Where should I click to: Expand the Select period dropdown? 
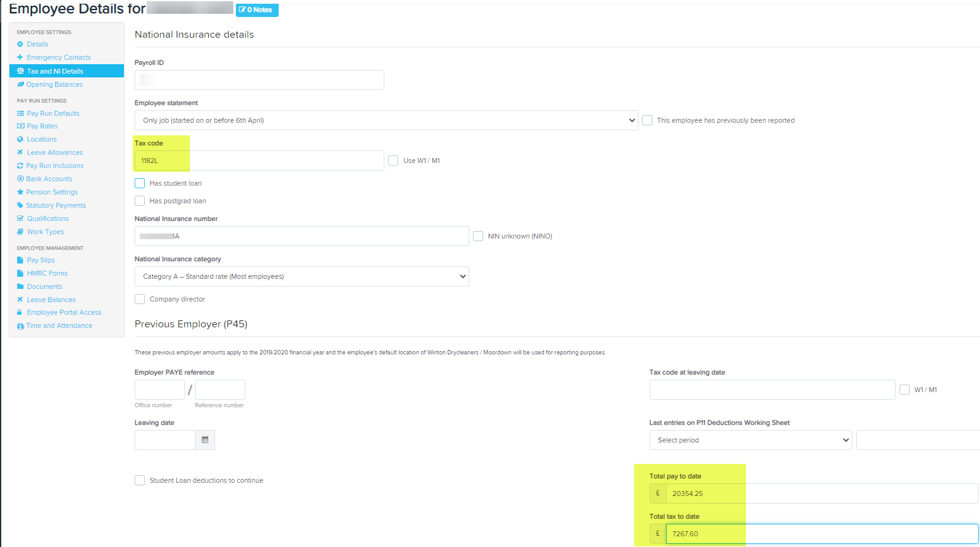pos(750,440)
